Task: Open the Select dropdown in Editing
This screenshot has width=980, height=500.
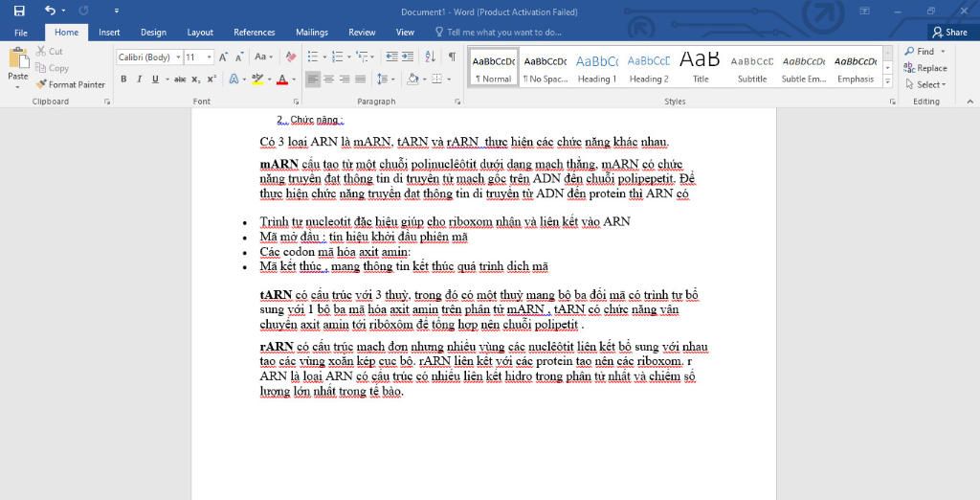Action: pyautogui.click(x=925, y=84)
